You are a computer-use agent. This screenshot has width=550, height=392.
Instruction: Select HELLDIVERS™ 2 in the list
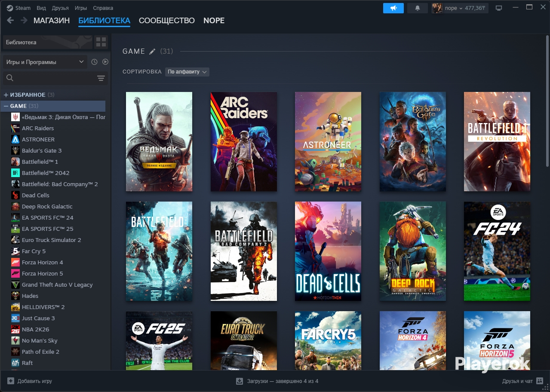pos(43,307)
